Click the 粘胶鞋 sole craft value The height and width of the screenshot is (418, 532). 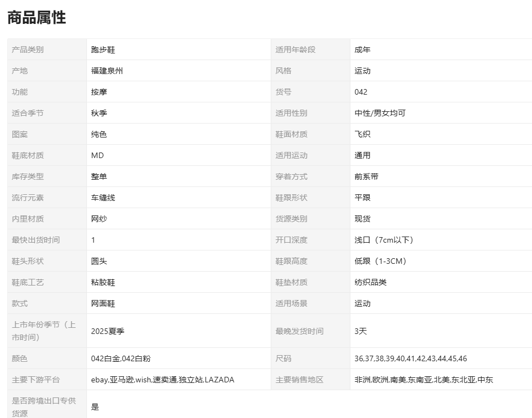pyautogui.click(x=103, y=282)
